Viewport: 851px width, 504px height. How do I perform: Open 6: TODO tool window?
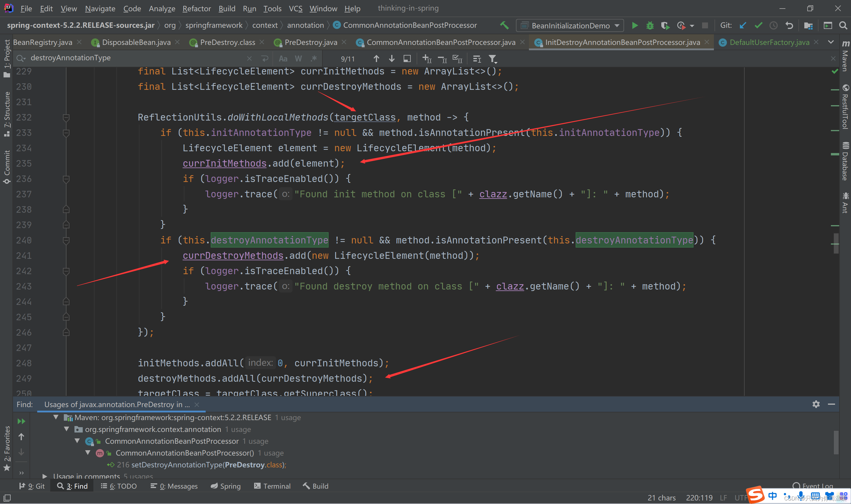[119, 486]
